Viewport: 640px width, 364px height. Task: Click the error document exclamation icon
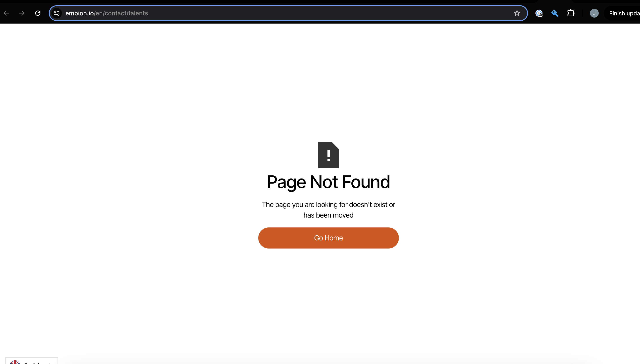328,155
